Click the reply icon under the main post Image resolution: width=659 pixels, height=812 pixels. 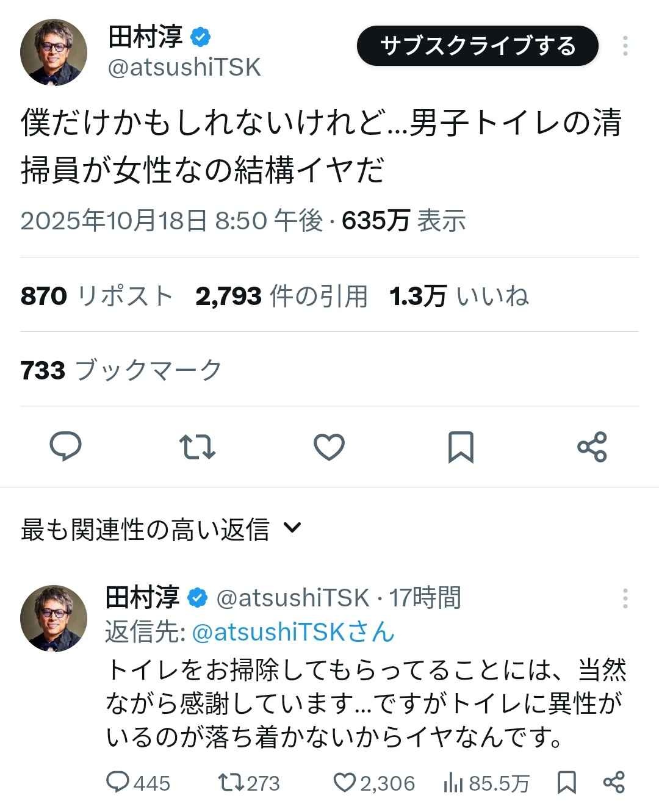click(x=65, y=447)
